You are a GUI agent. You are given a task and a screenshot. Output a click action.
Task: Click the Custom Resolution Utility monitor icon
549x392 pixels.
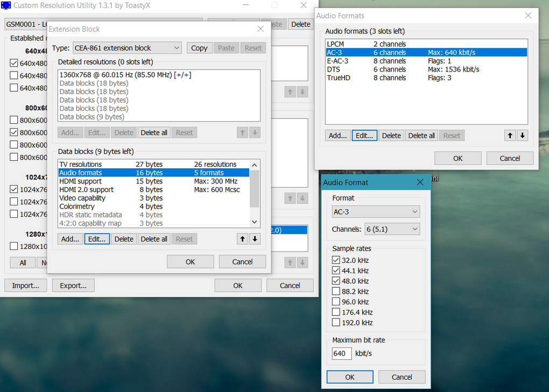(6, 5)
